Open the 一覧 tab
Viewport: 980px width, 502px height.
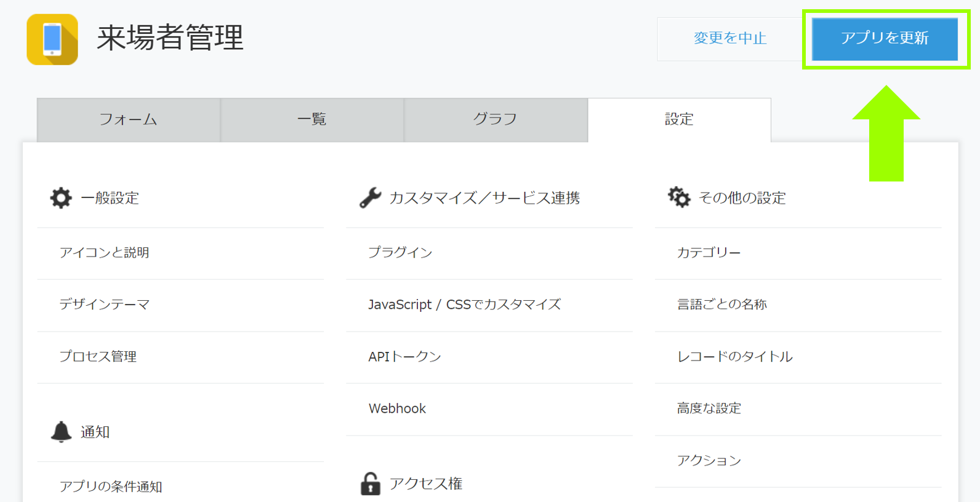(312, 120)
